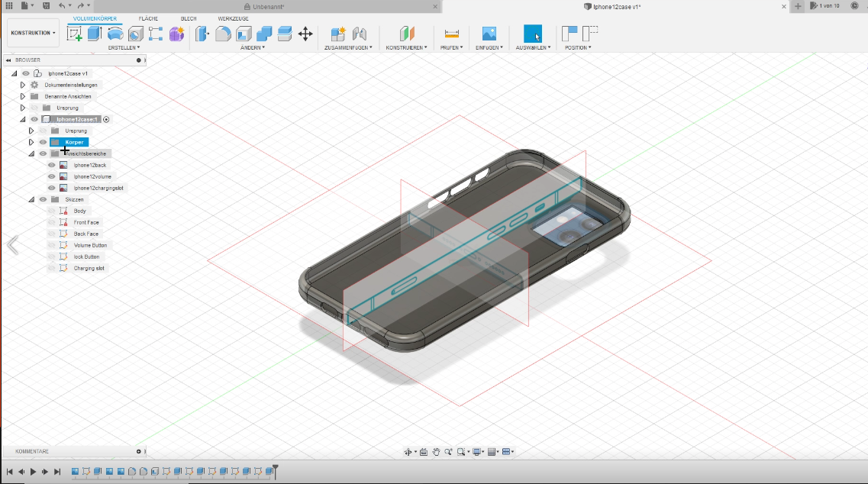Select the Fillet tool
The image size is (868, 484).
tap(223, 34)
